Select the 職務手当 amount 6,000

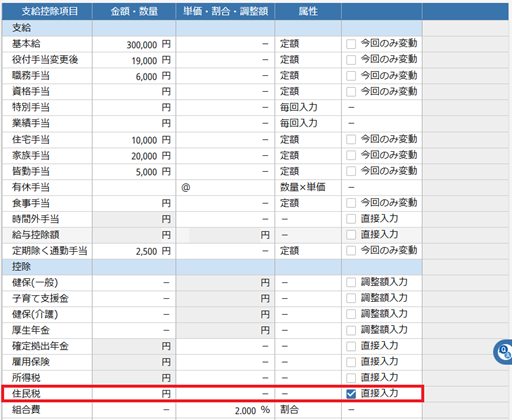[x=134, y=76]
